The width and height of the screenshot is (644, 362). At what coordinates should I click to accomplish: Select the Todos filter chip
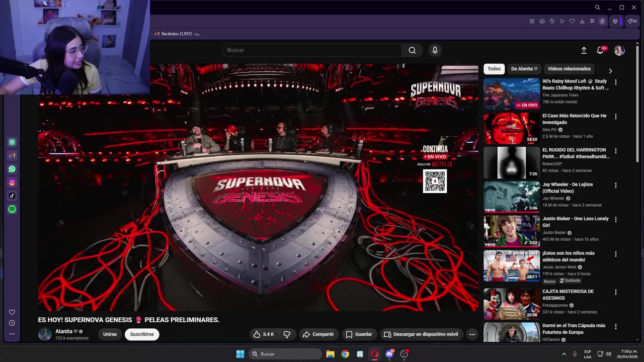[x=494, y=69]
